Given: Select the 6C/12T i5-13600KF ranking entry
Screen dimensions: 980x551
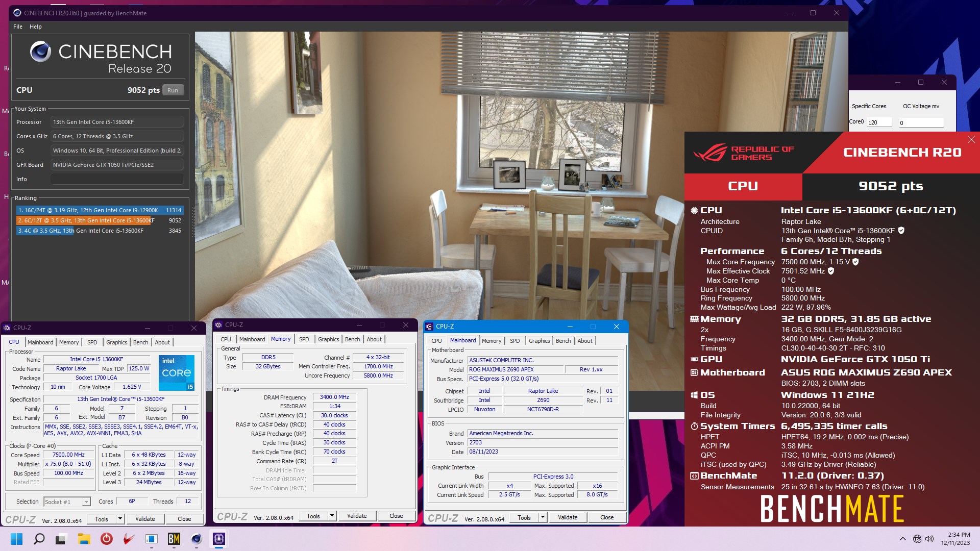Looking at the screenshot, I should [100, 220].
